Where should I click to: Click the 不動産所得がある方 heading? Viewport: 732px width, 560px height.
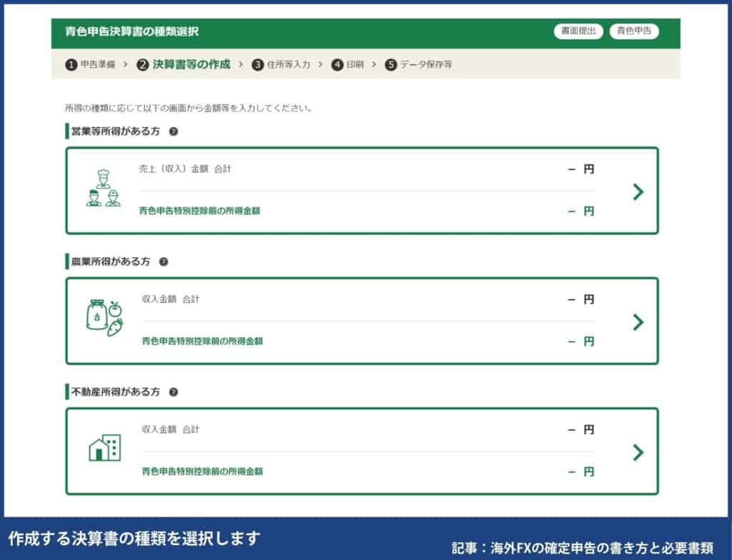[x=115, y=392]
